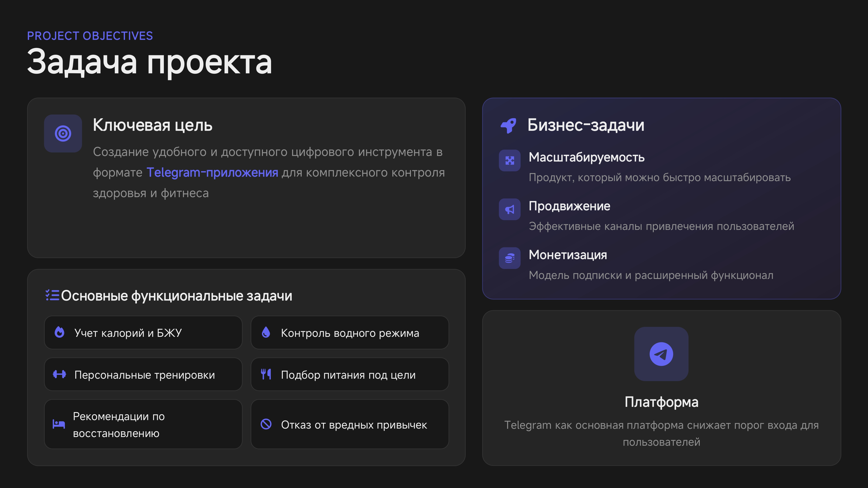Click the prohibition circle icon
The image size is (868, 488).
(x=266, y=424)
